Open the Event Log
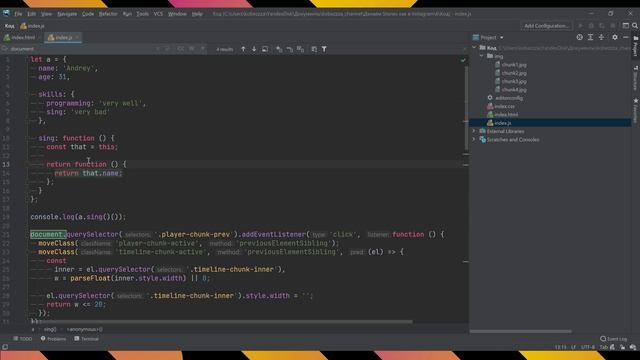 613,339
